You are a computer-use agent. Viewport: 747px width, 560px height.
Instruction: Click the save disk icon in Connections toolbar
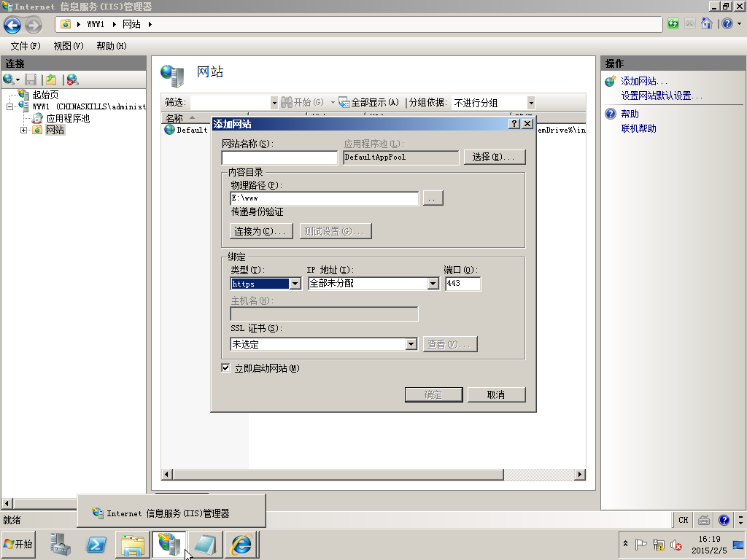31,79
